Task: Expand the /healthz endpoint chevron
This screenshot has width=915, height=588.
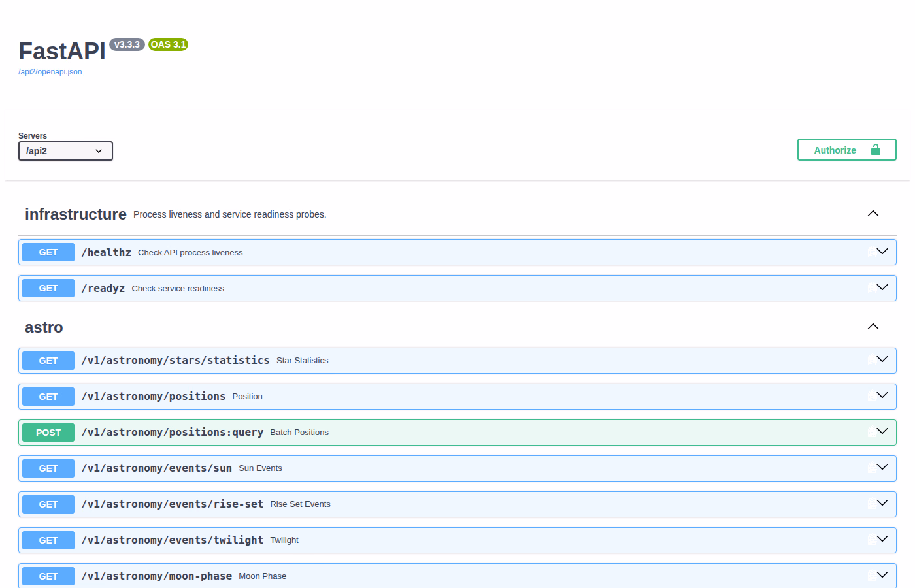Action: pos(882,252)
